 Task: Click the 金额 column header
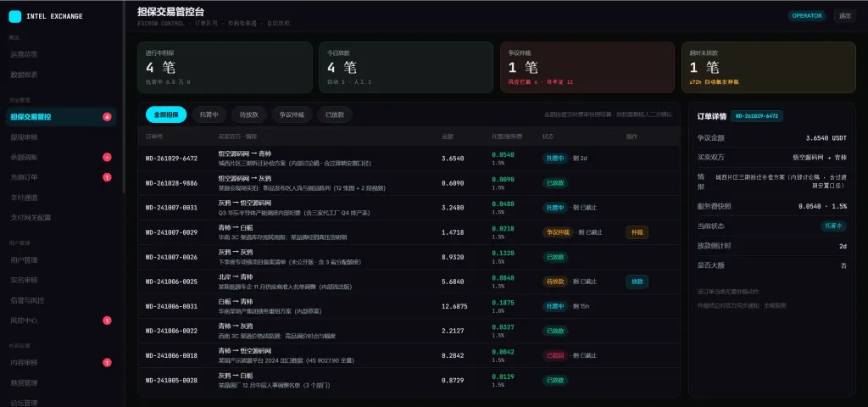[448, 137]
